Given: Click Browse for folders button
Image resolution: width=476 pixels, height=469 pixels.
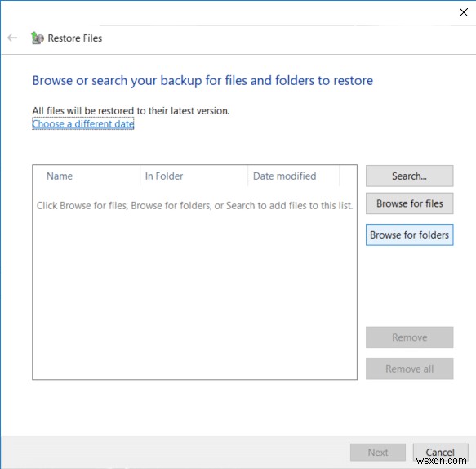Looking at the screenshot, I should click(409, 234).
